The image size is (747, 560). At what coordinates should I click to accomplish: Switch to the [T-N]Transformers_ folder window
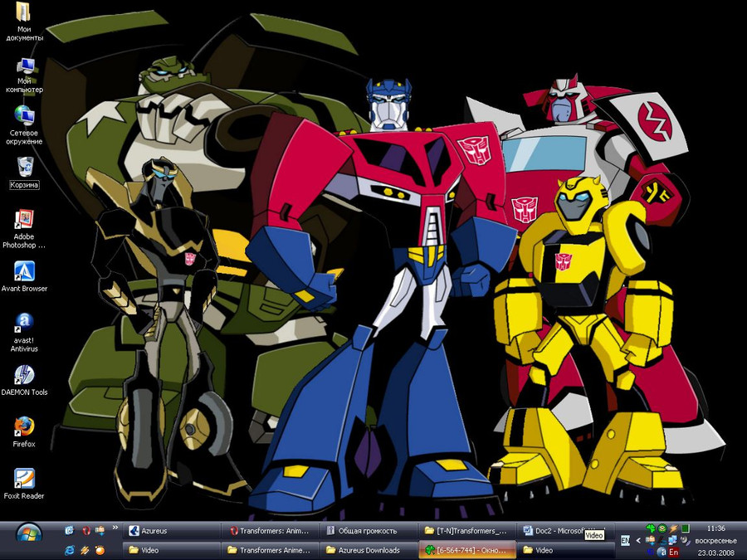(x=467, y=530)
